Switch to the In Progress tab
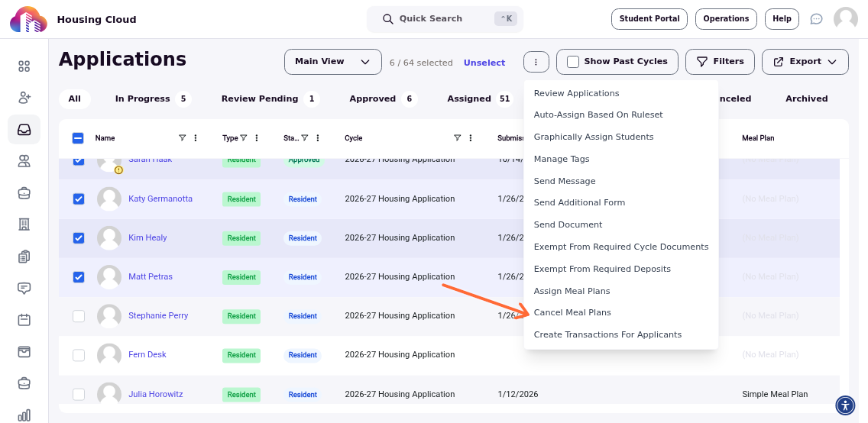The image size is (868, 423). 153,99
